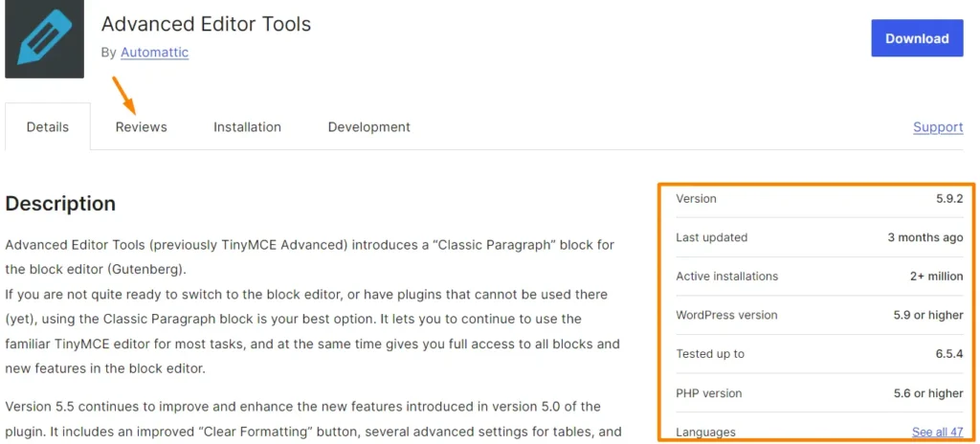The width and height of the screenshot is (980, 444).
Task: Open the Support link
Action: point(938,127)
